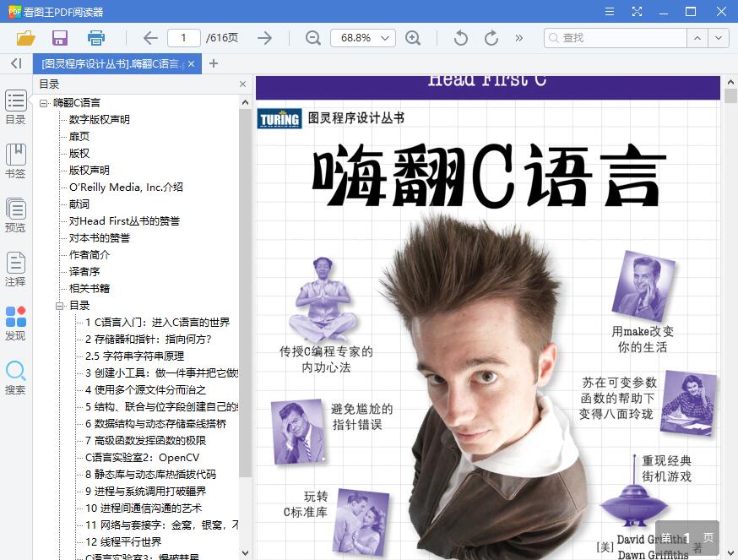Open the application hamburger menu

coord(610,11)
